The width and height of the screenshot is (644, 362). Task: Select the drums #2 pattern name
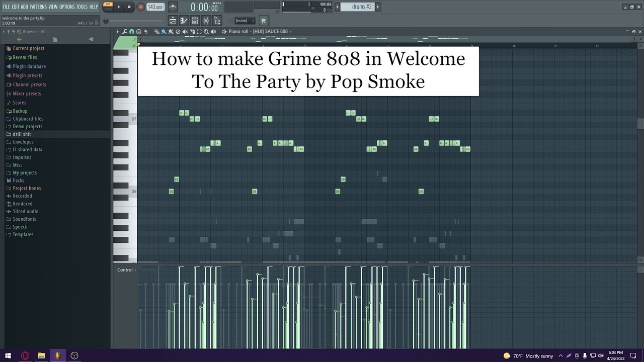coord(358,7)
